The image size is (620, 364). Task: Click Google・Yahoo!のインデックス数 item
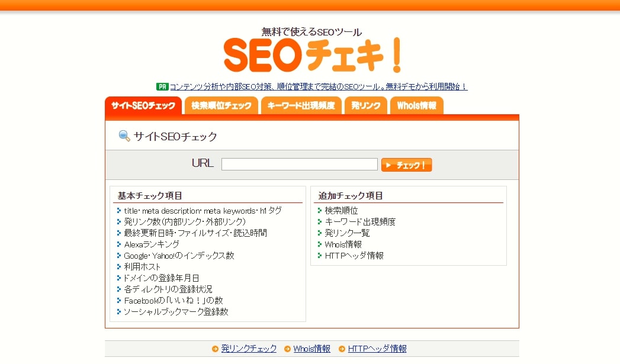[179, 256]
